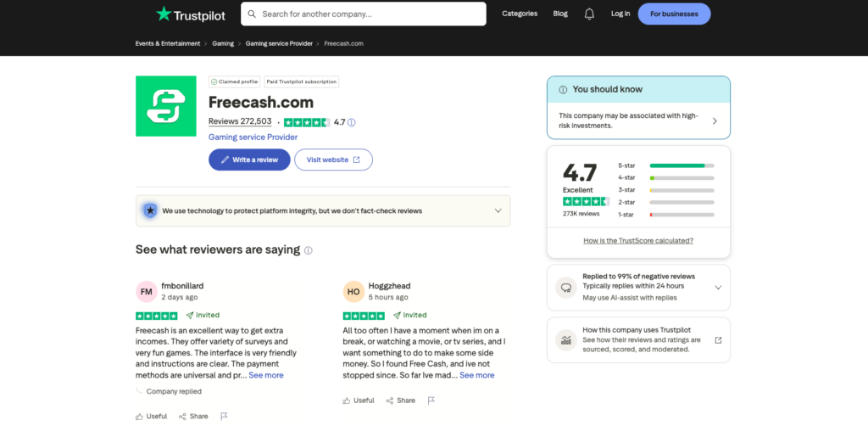Click the star rating beside 4.7 in the header
Screen dimensions: 868x437
[307, 122]
